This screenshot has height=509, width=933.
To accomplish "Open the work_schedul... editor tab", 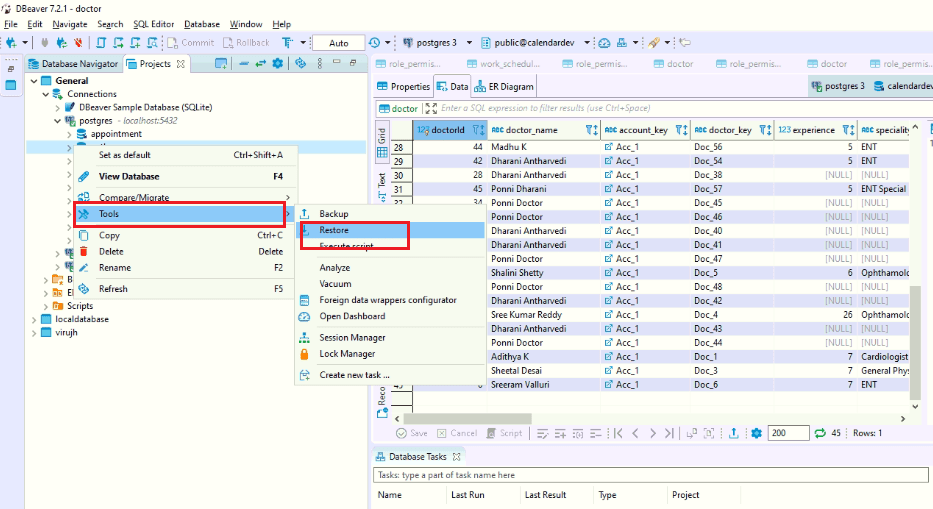I will 503,64.
